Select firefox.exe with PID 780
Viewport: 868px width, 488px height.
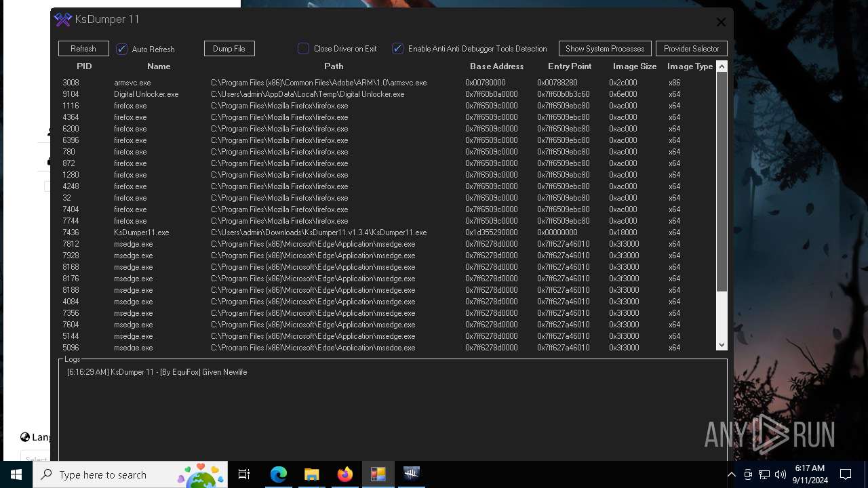tap(387, 152)
